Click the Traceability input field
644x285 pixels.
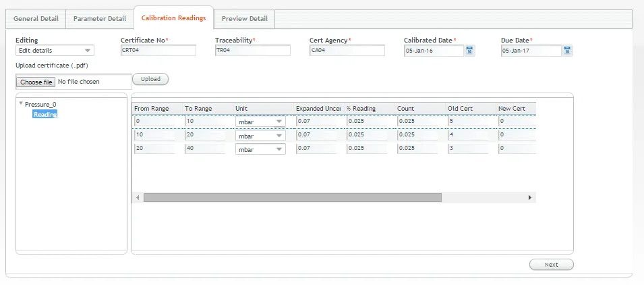[253, 51]
